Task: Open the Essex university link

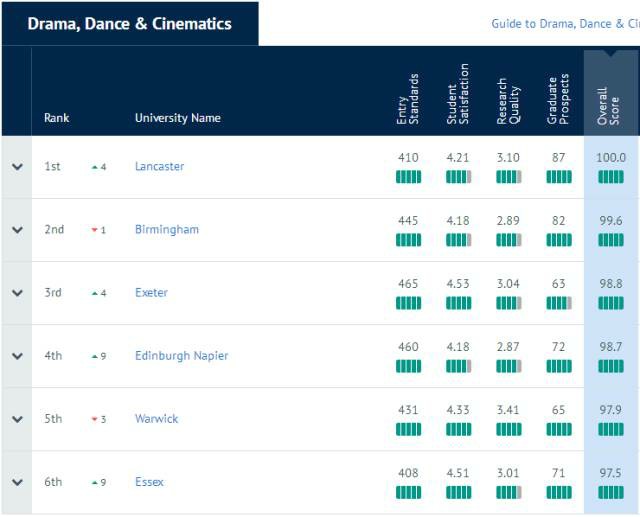Action: coord(149,482)
